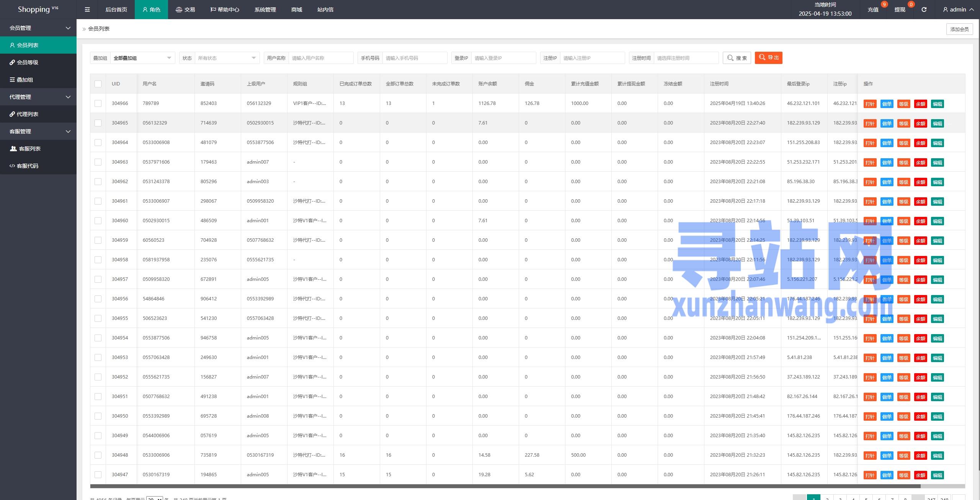Select the 角色 top navigation tab
Viewport: 980px width, 500px height.
(151, 10)
